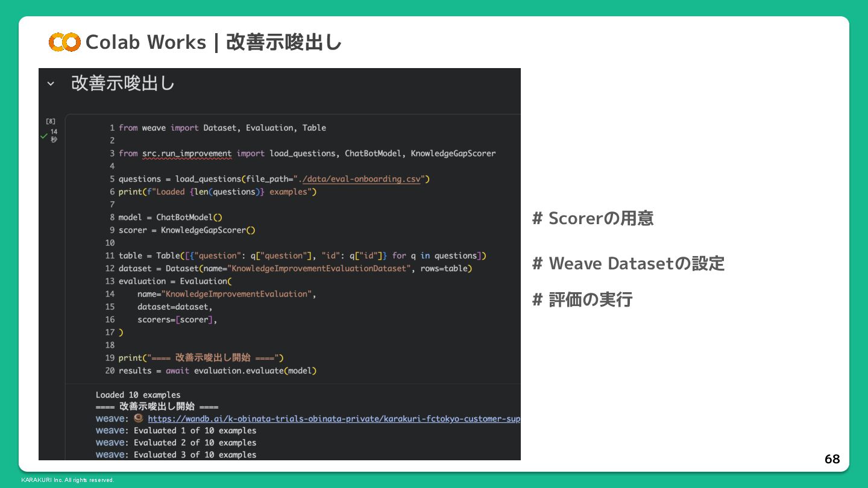Click the print("==== 改善示唆出し開始 ====") code line

click(201, 358)
